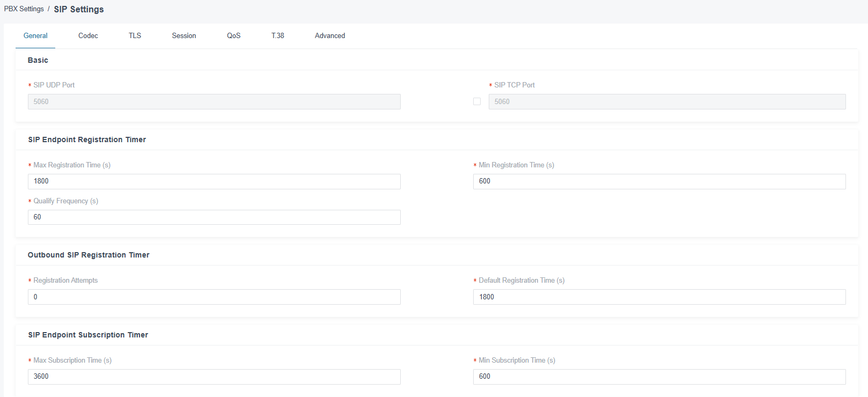The width and height of the screenshot is (868, 397).
Task: Click the Outbound SIP Registration Timer heading
Action: pos(89,255)
